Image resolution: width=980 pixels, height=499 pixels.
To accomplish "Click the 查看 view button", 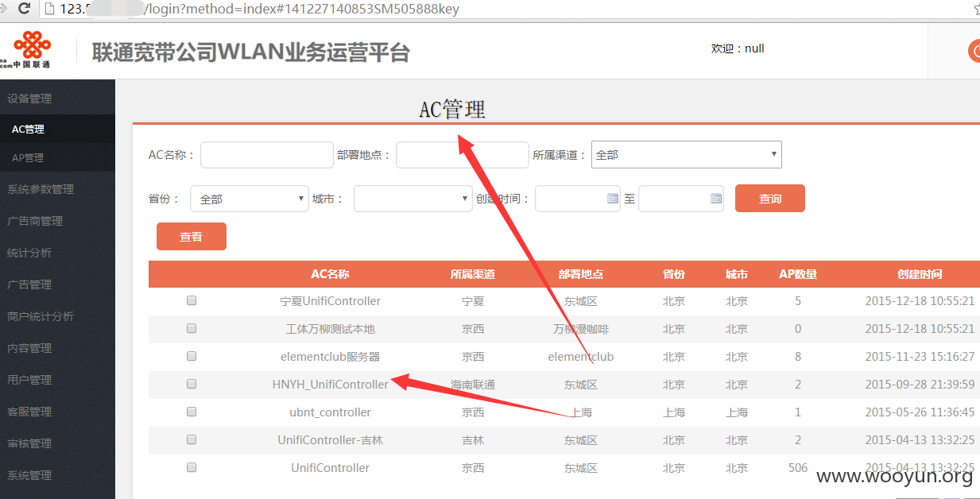I will tap(192, 237).
